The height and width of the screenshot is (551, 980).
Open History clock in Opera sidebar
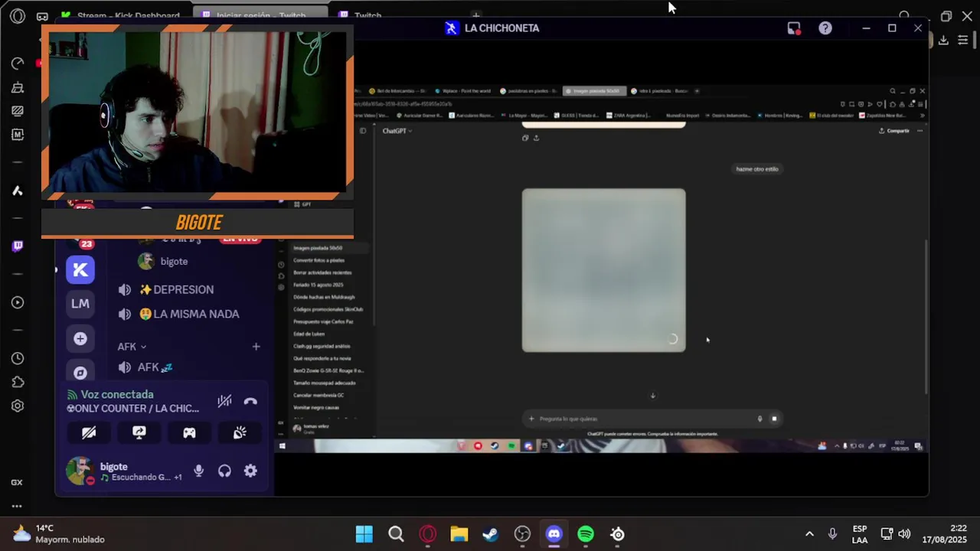tap(18, 358)
